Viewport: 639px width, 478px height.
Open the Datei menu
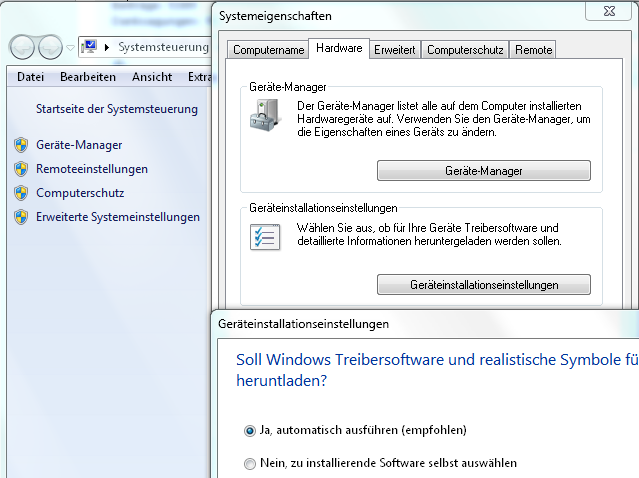point(31,77)
